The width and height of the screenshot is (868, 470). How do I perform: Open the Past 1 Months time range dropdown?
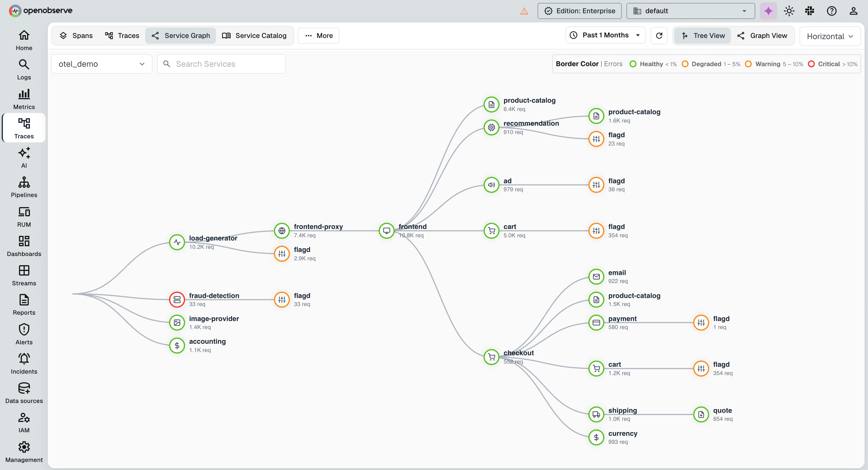click(605, 35)
